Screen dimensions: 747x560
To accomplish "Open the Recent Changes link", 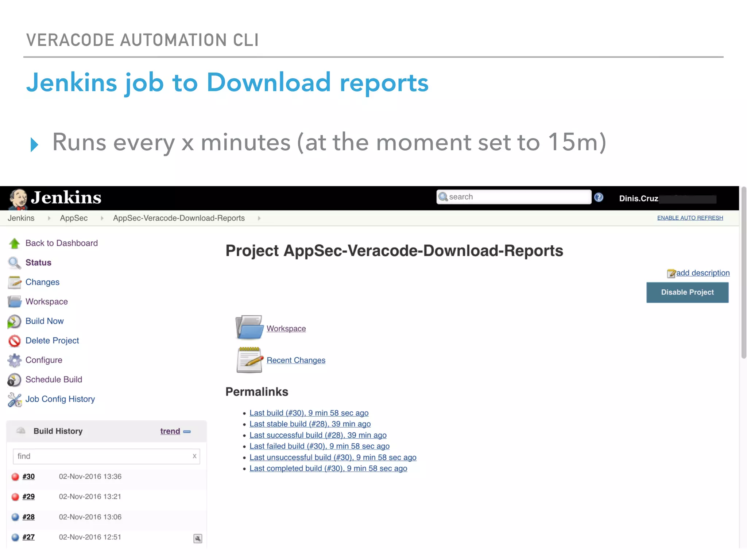I will [296, 360].
